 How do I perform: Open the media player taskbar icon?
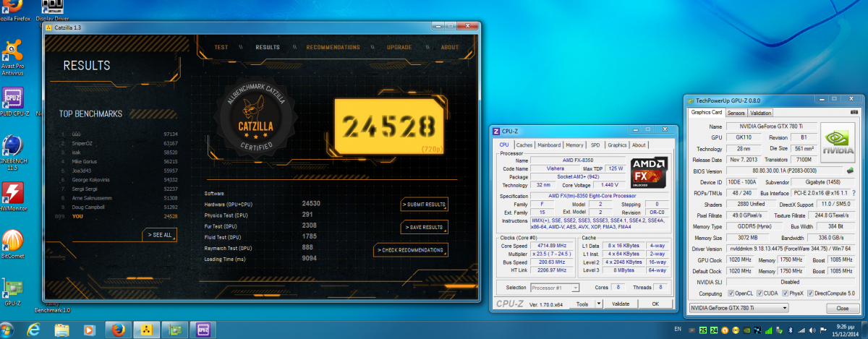click(88, 330)
